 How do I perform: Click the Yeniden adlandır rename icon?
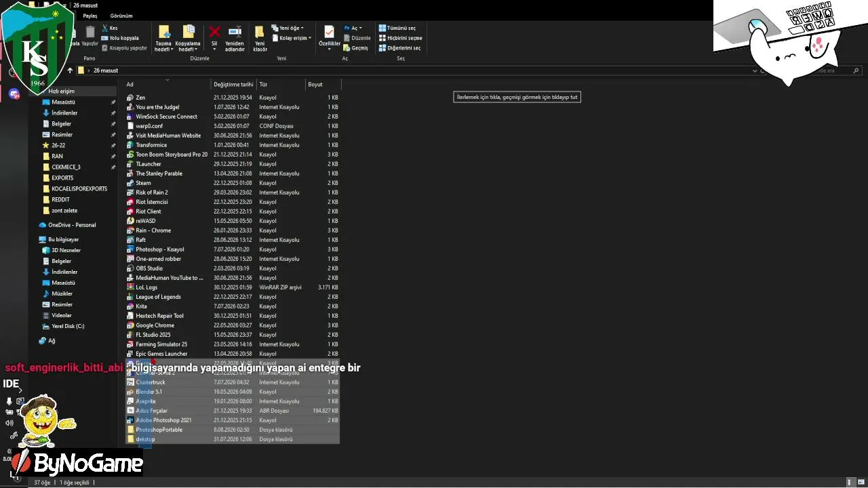[235, 31]
